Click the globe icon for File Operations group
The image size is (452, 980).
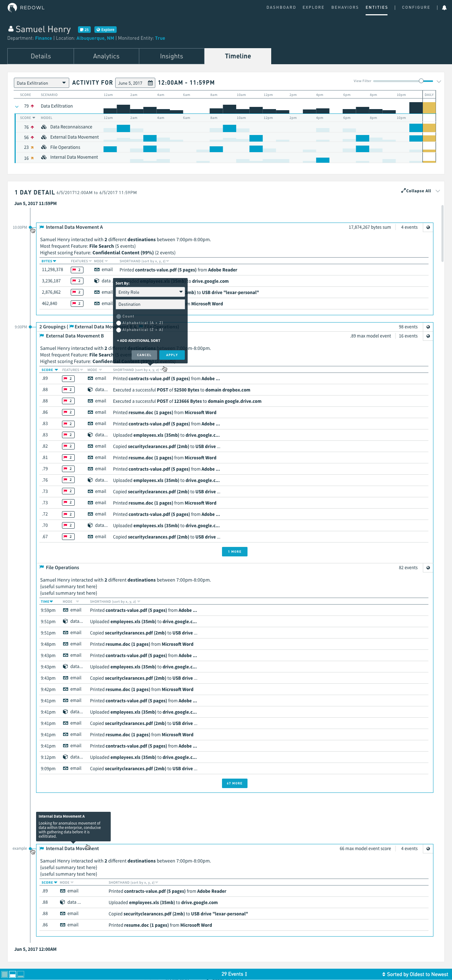click(x=428, y=568)
